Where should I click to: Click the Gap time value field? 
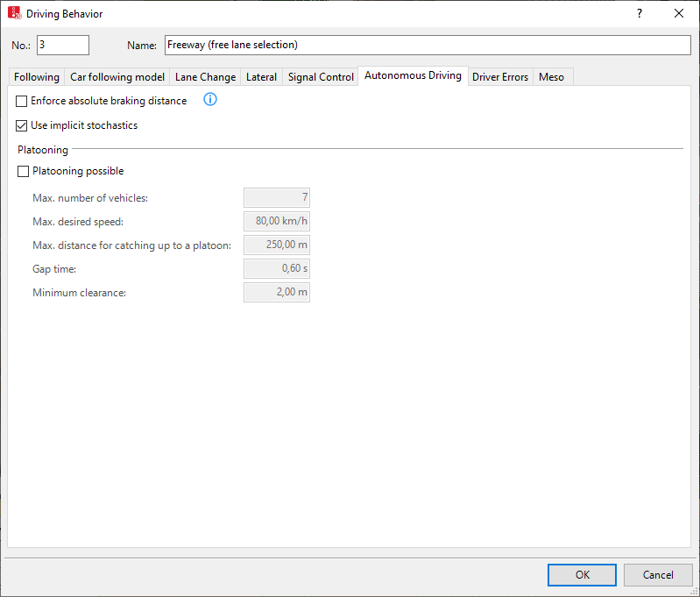[276, 268]
